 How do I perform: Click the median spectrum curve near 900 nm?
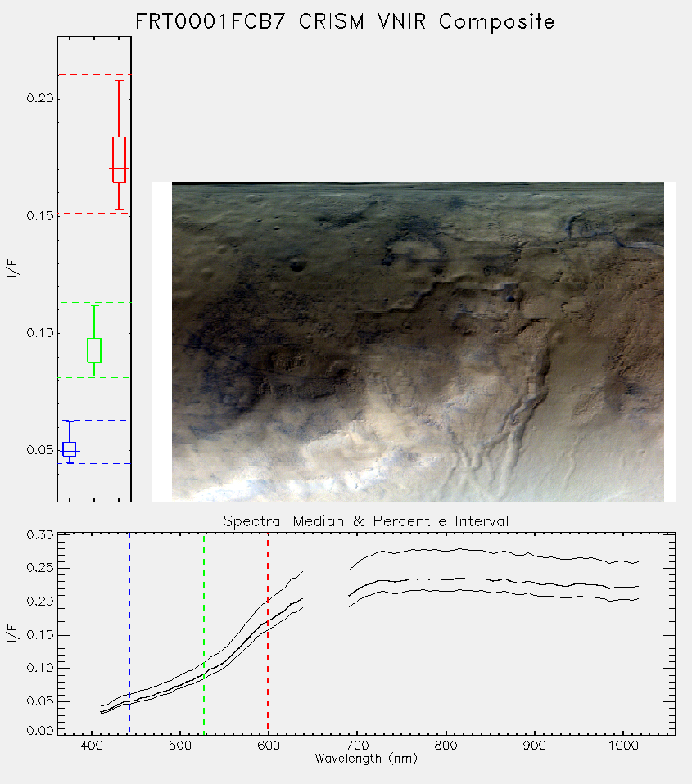click(450, 583)
